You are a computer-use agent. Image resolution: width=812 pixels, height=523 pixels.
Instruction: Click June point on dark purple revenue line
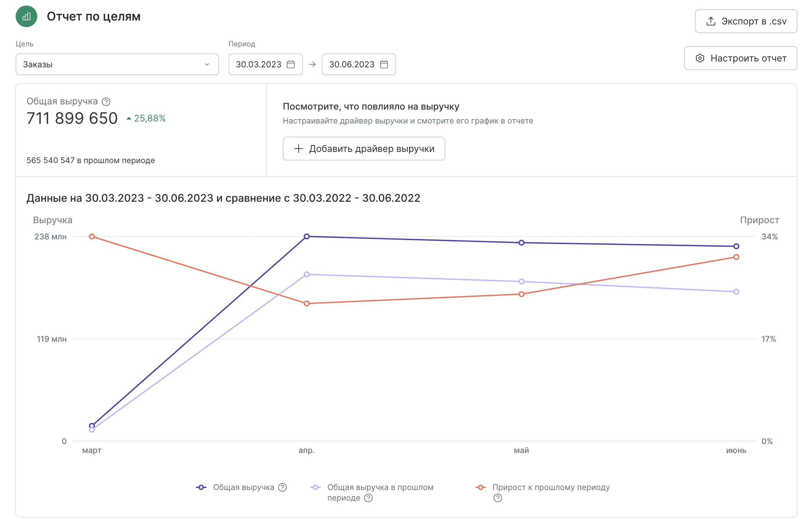click(x=736, y=246)
